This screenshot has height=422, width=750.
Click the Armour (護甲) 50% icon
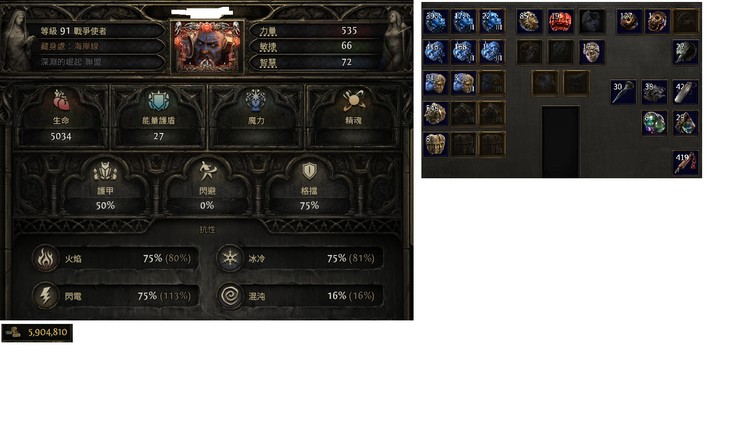[x=105, y=172]
